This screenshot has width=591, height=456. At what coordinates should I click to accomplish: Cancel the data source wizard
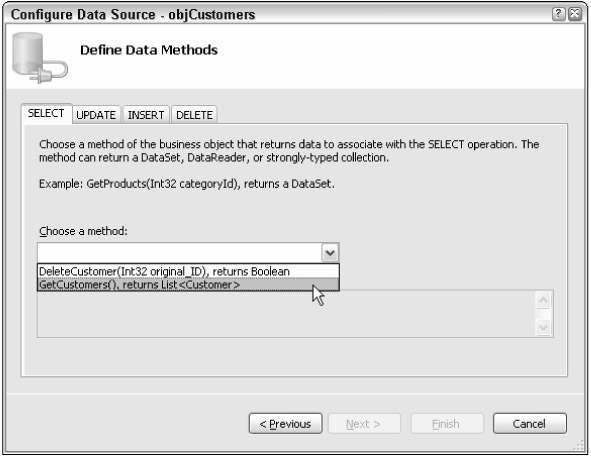pyautogui.click(x=530, y=424)
